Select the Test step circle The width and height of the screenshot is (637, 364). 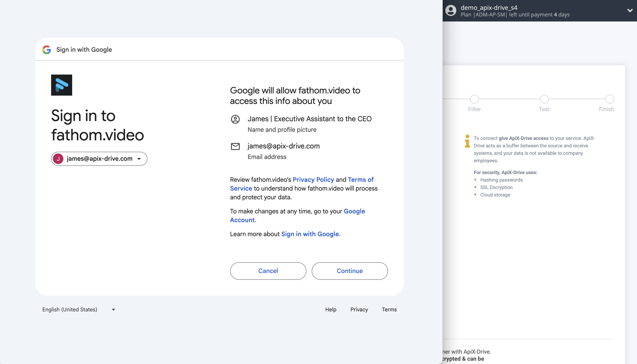tap(544, 99)
